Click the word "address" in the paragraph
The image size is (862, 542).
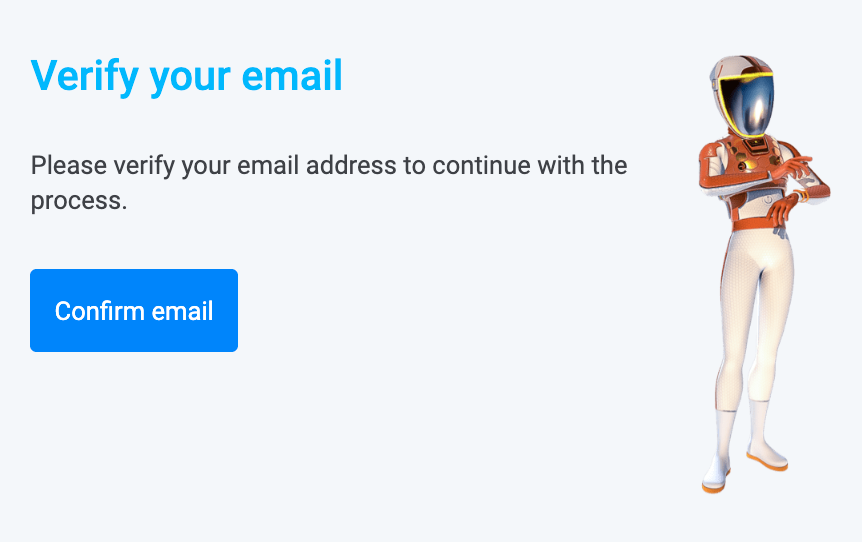[x=351, y=166]
